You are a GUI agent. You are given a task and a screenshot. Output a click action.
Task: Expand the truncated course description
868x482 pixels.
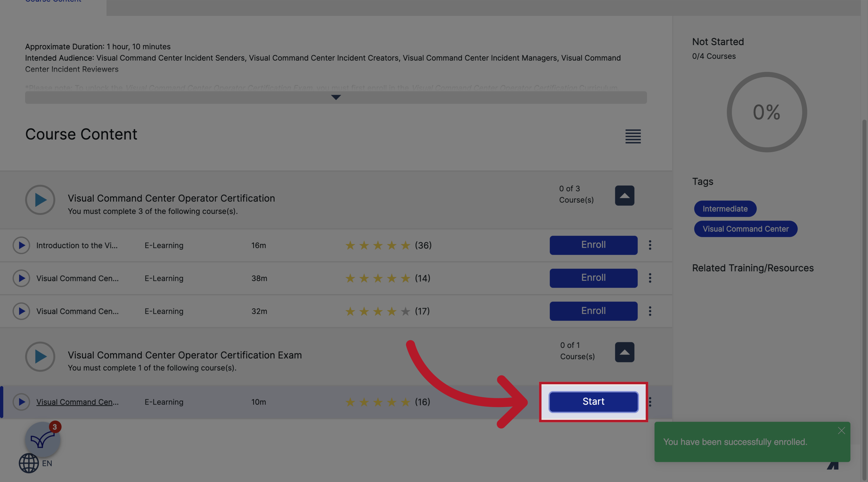(336, 98)
